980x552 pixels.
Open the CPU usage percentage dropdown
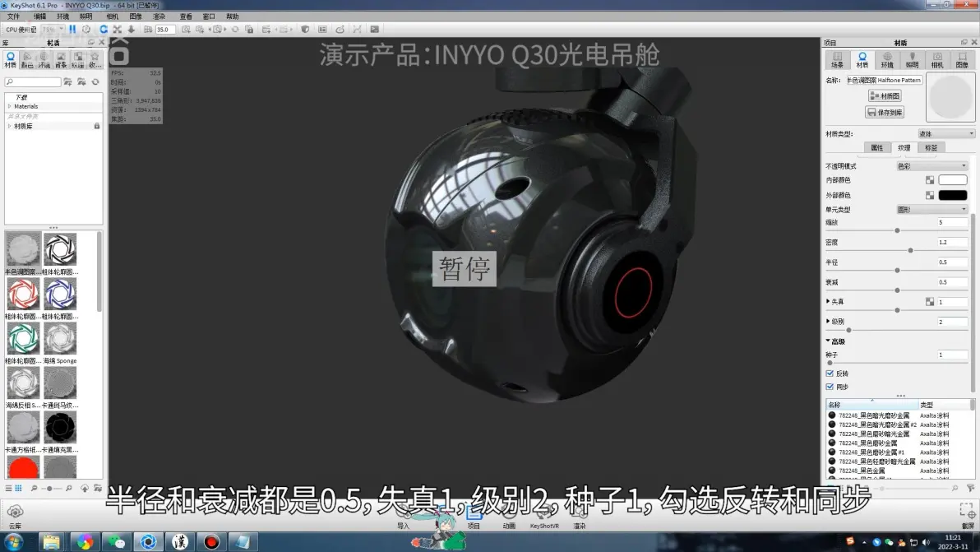pyautogui.click(x=53, y=30)
